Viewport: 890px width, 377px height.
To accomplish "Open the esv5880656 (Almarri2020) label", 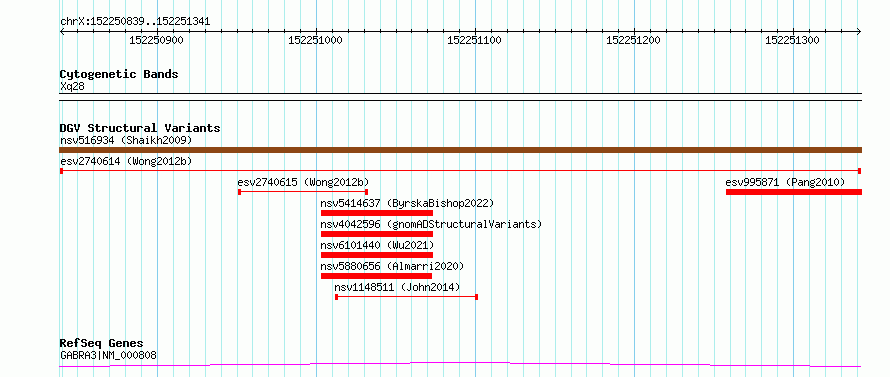I will (x=392, y=266).
